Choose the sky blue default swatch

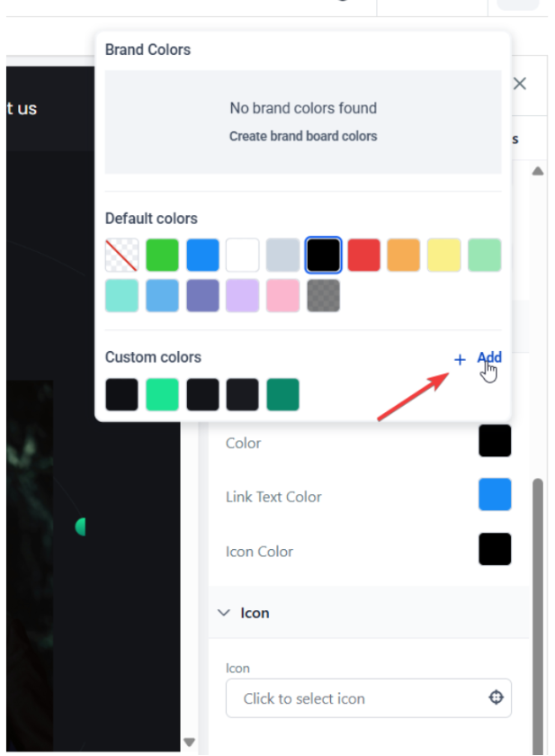(162, 295)
